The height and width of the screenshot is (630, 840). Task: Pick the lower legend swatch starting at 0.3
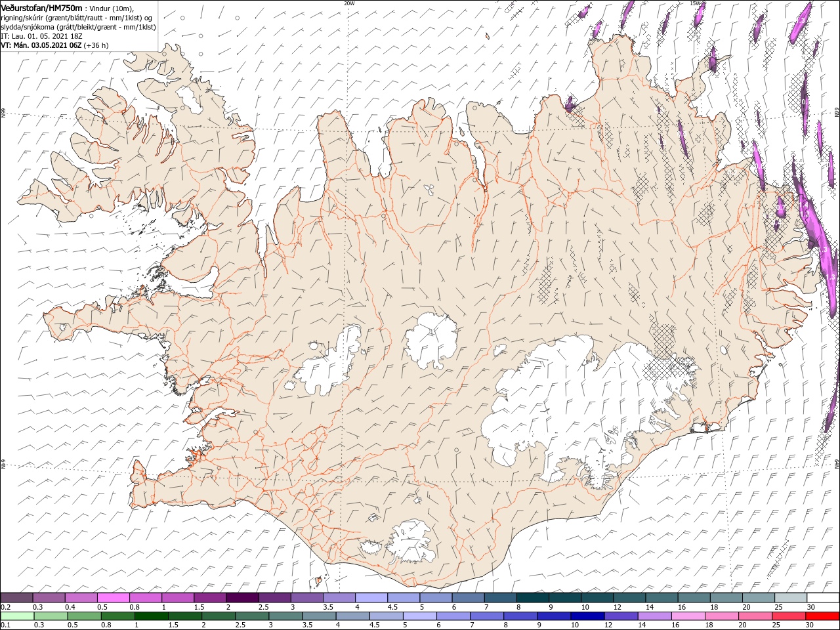(51, 616)
